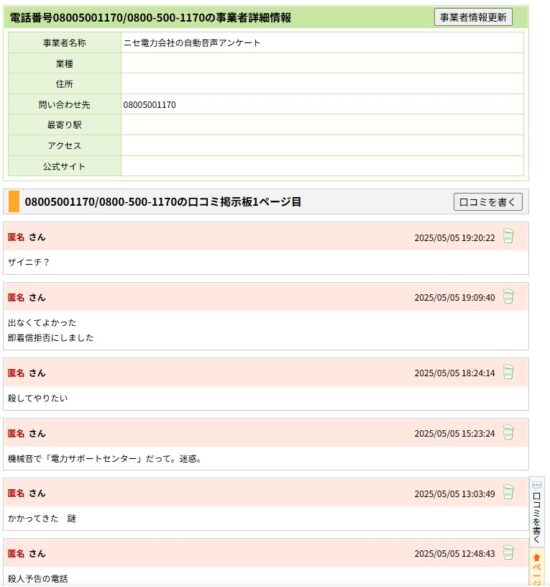The width and height of the screenshot is (550, 587).
Task: Click the 事業者情報更新 button
Action: point(473,17)
